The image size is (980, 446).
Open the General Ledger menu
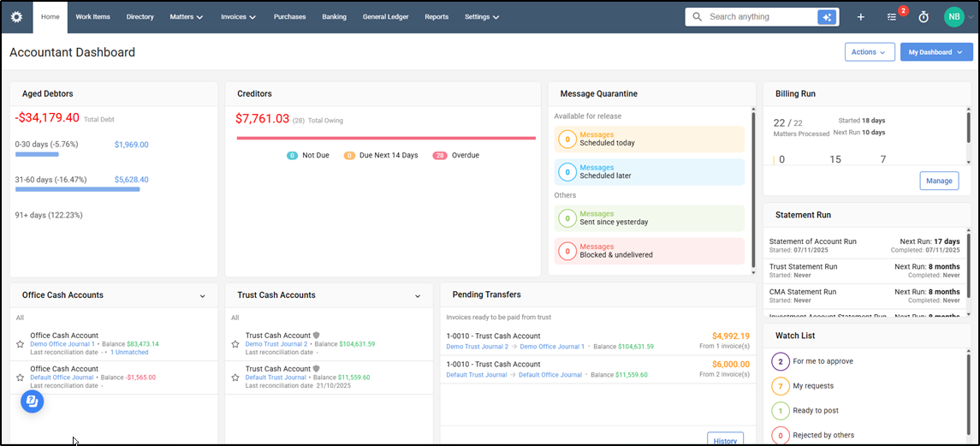click(386, 17)
